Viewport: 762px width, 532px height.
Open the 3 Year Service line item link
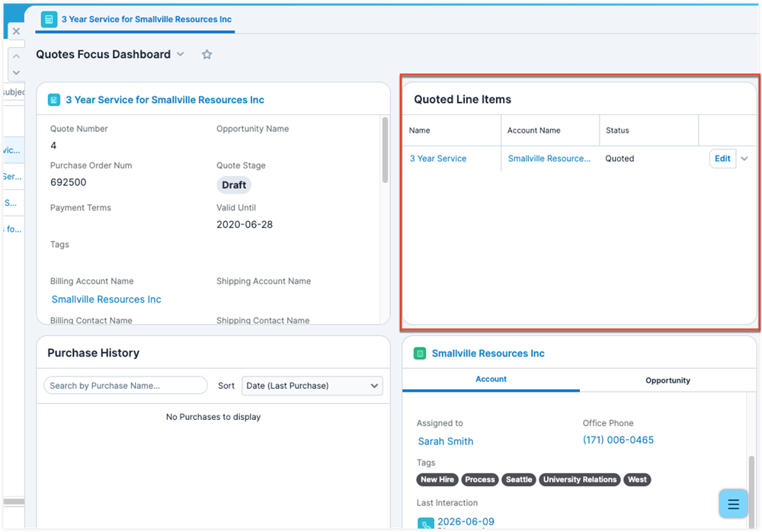pyautogui.click(x=438, y=159)
